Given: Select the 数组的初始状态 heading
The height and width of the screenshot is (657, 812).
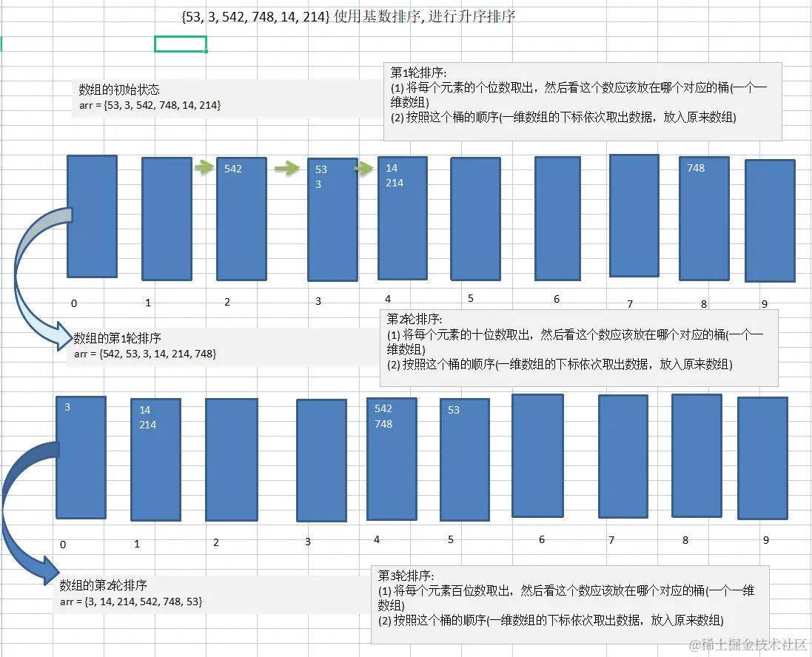Looking at the screenshot, I should tap(119, 90).
